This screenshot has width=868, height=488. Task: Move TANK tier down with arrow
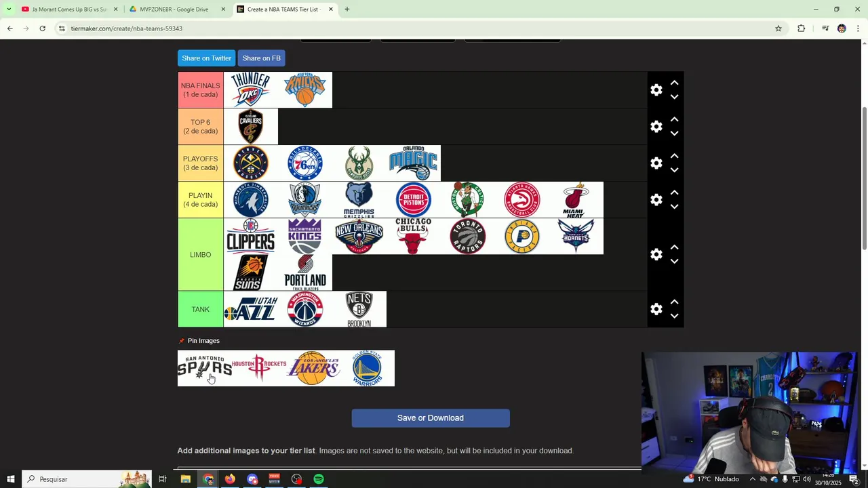point(674,317)
